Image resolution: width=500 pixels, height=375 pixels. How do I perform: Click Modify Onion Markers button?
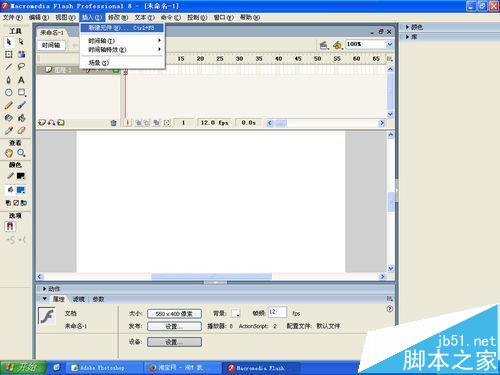(x=167, y=123)
